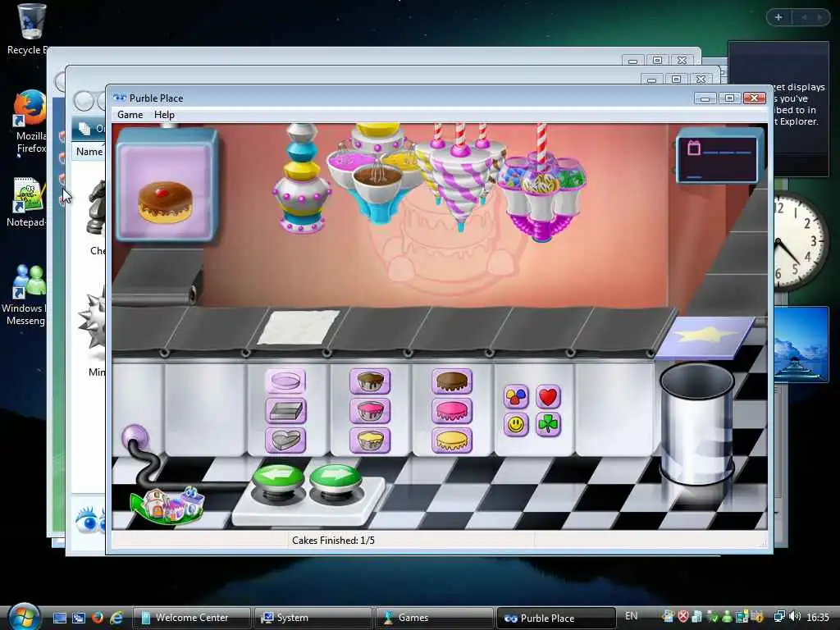Click the back button in Games window
The height and width of the screenshot is (630, 840).
tap(84, 101)
